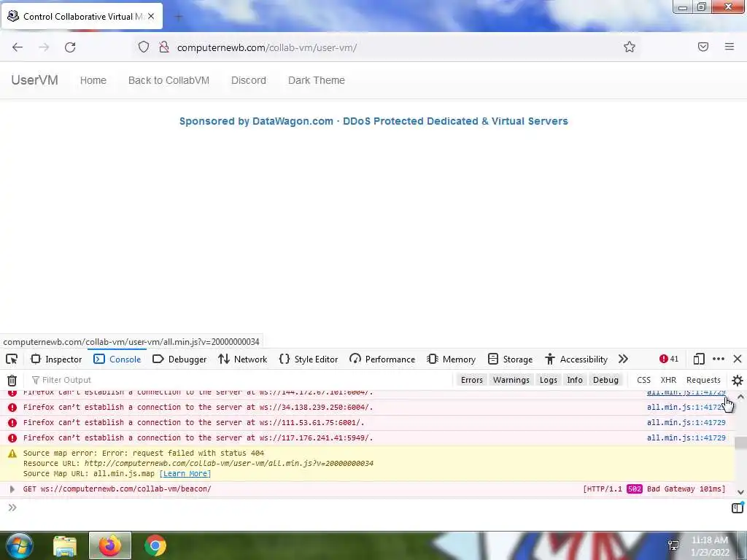Reload the page with the refresh icon

coord(70,47)
